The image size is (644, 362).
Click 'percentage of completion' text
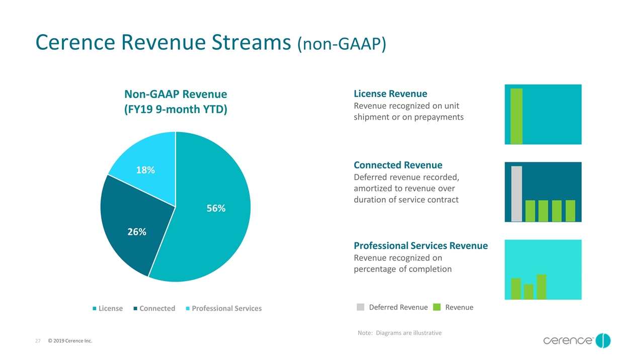pos(403,269)
